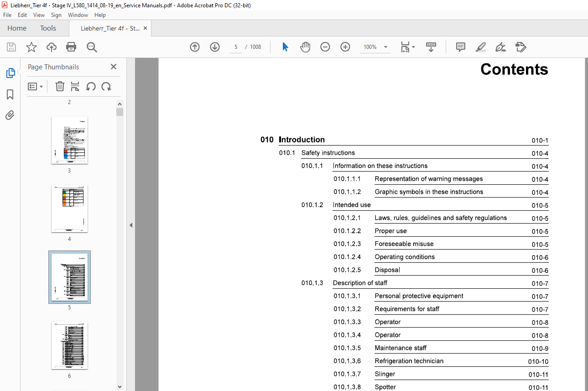The width and height of the screenshot is (588, 391).
Task: Open the Help menu
Action: (100, 15)
